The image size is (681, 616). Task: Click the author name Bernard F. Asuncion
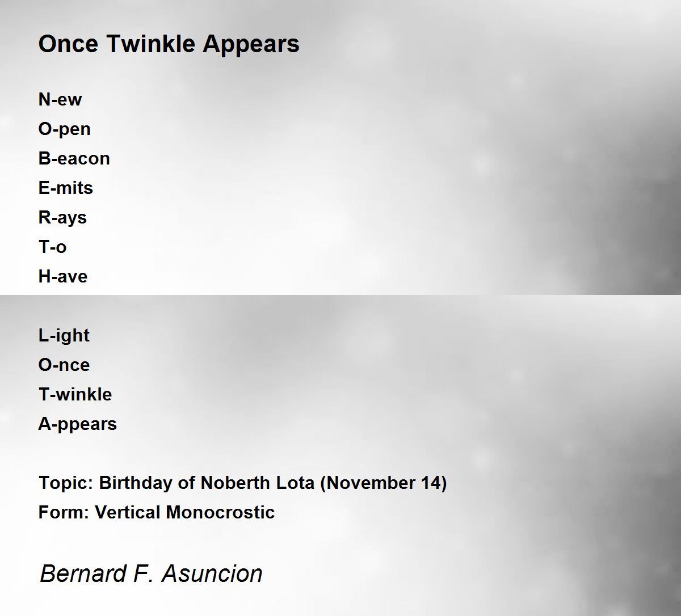(x=151, y=573)
